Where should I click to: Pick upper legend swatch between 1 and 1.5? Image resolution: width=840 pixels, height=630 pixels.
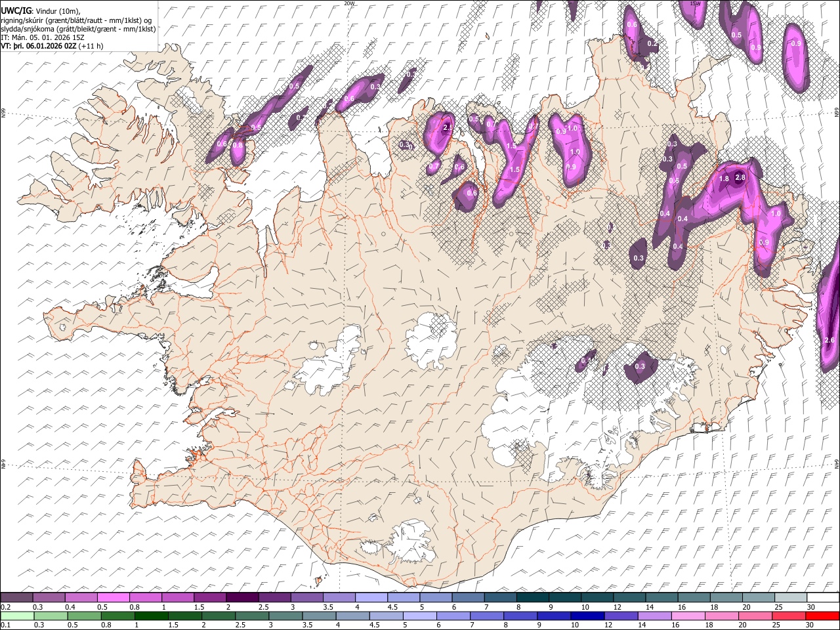(x=178, y=597)
